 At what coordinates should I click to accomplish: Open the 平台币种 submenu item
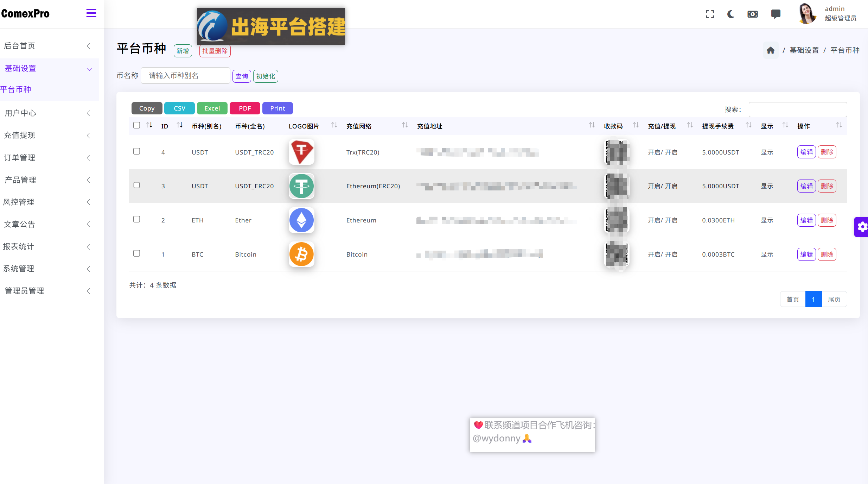click(16, 89)
